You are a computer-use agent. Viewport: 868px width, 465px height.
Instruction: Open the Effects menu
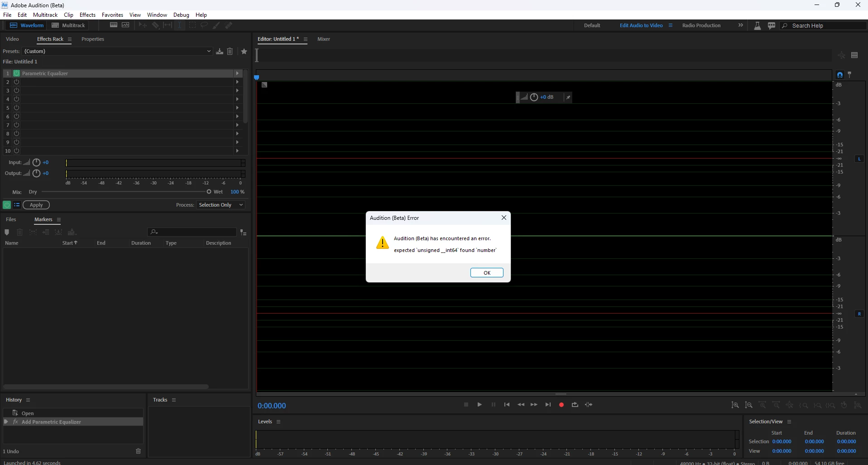(87, 15)
